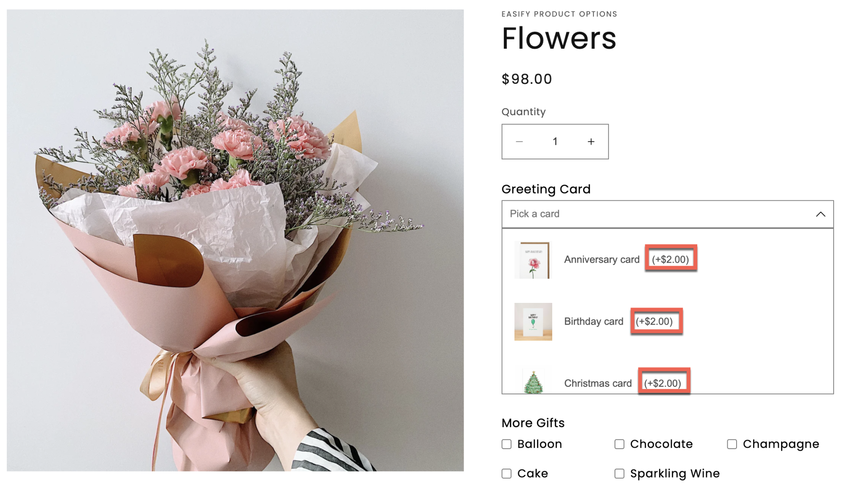Collapse the greeting card list via chevron
868x494 pixels.
(821, 214)
